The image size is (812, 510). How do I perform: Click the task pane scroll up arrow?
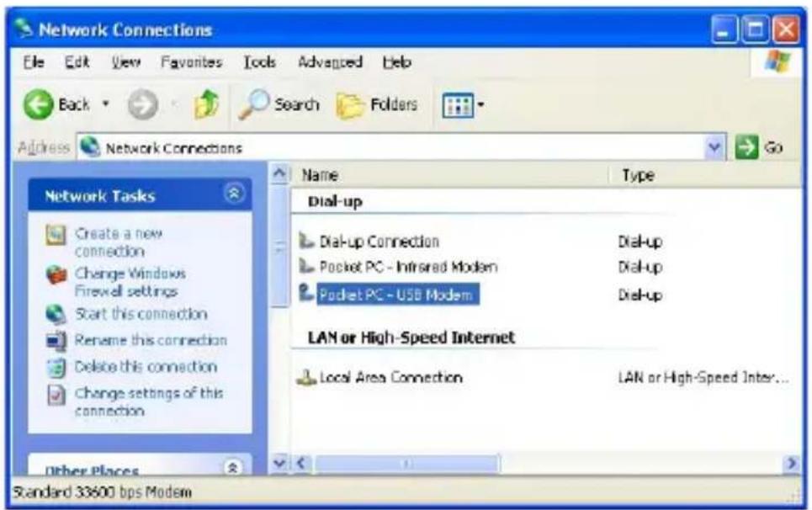point(279,173)
